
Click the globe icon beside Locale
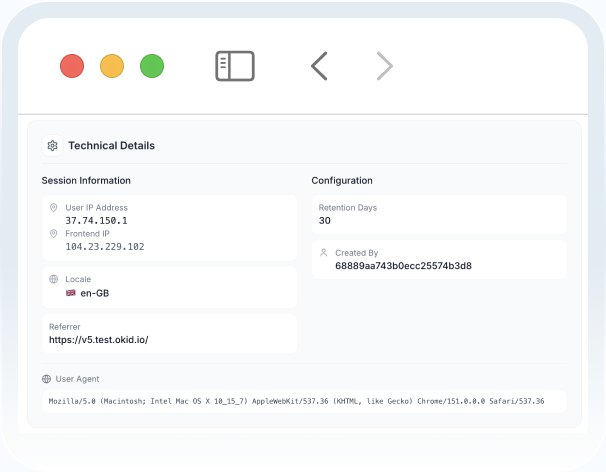click(54, 279)
